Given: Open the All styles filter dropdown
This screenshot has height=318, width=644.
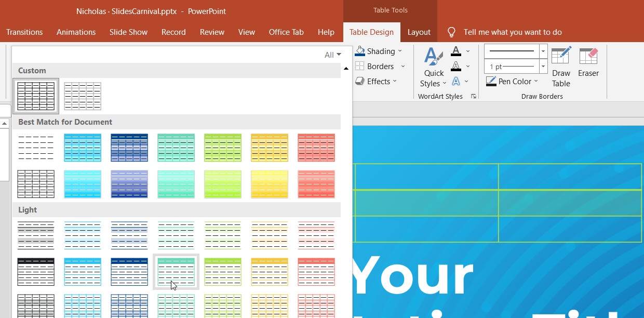Looking at the screenshot, I should coord(332,54).
